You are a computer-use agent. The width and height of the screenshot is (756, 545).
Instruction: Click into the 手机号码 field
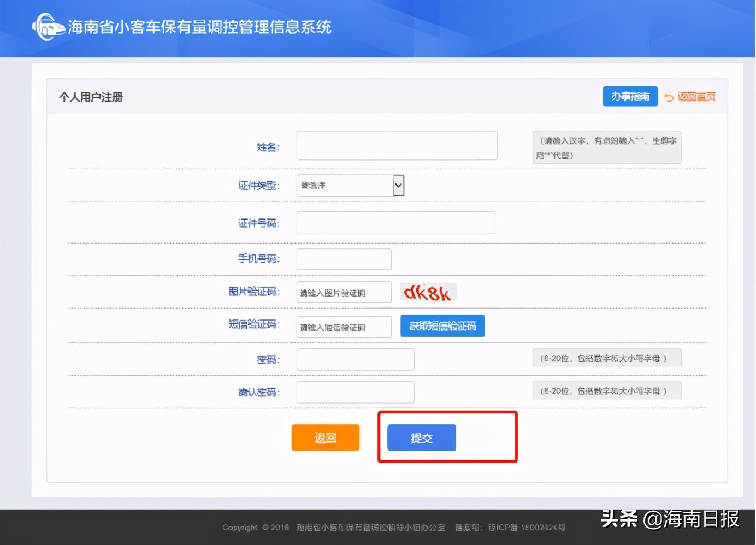(344, 259)
